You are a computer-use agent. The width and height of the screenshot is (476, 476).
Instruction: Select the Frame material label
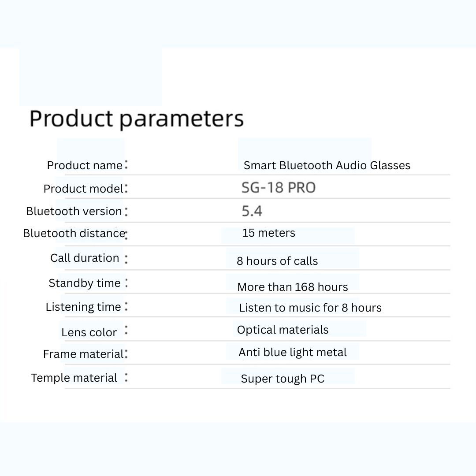click(83, 354)
